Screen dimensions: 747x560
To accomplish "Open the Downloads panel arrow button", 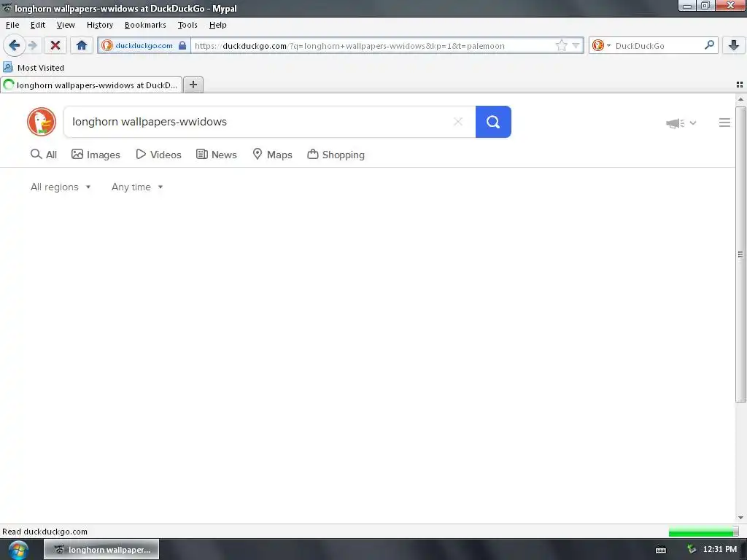I will (x=734, y=46).
